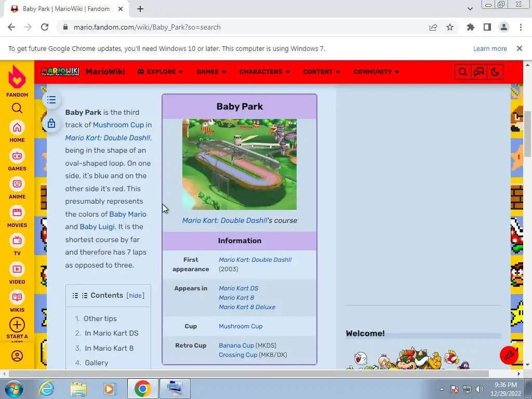This screenshot has width=532, height=399.
Task: Click the volume speaker tray icon
Action: tap(479, 389)
